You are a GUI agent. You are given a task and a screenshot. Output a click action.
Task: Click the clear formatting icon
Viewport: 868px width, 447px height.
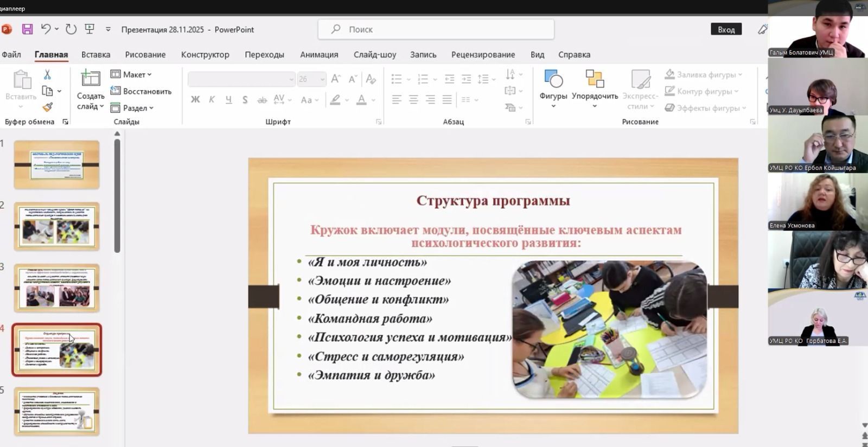pos(371,79)
